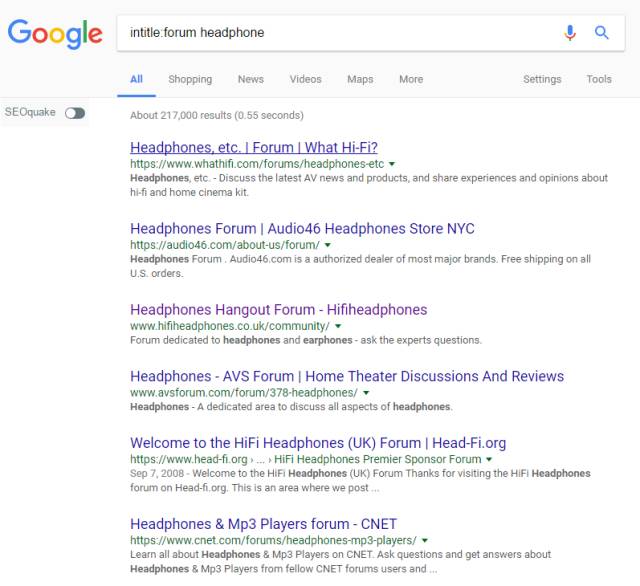
Task: Start voice search with microphone icon
Action: pyautogui.click(x=570, y=33)
